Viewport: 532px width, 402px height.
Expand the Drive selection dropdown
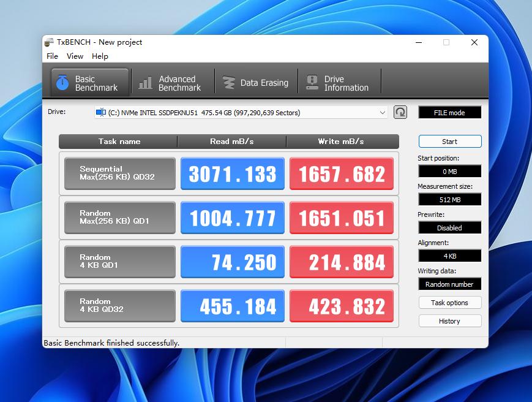[x=382, y=113]
